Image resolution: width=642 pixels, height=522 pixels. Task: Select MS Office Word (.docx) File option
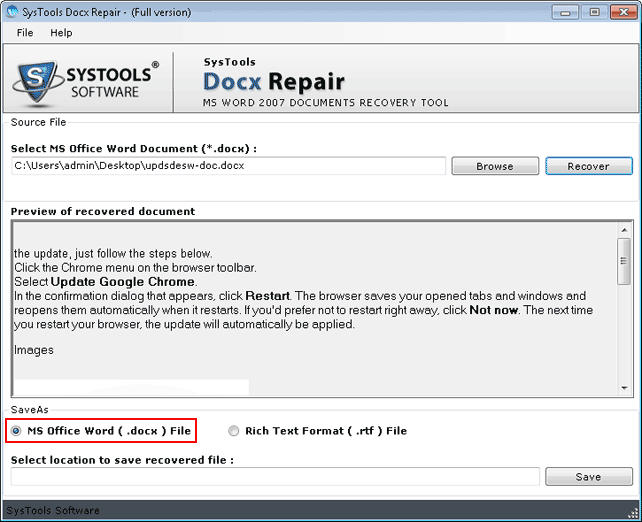click(102, 431)
